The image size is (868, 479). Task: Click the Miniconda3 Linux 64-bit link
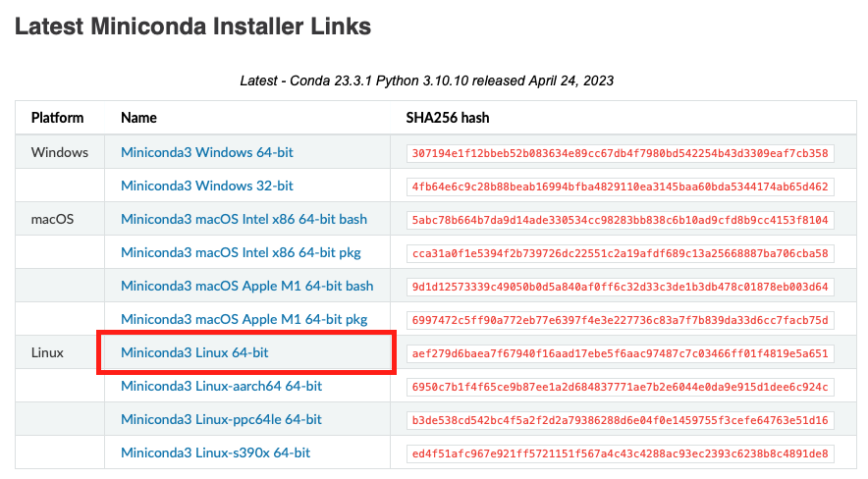tap(194, 352)
